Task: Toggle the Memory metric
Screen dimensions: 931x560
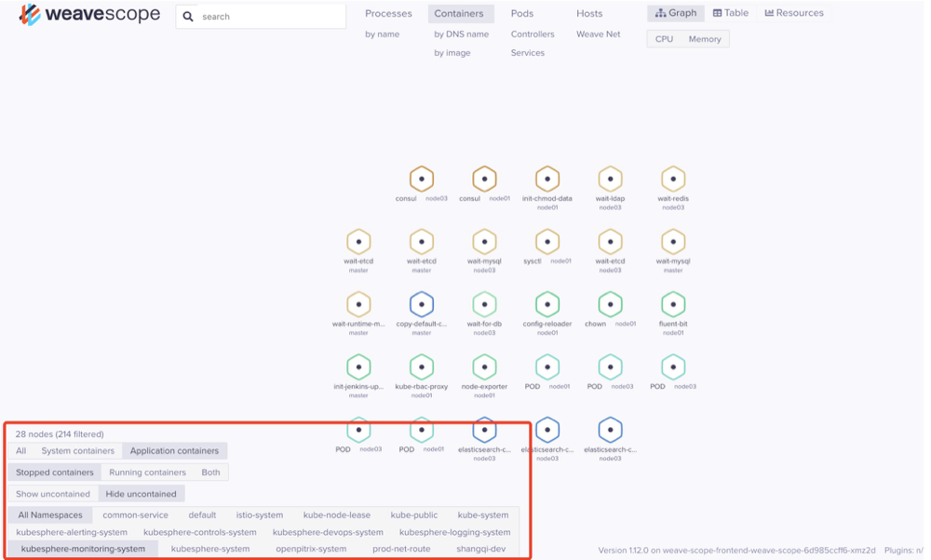Action: point(705,39)
